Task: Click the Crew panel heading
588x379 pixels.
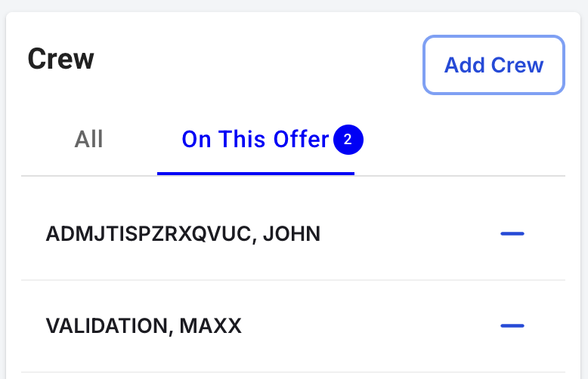Action: tap(60, 59)
